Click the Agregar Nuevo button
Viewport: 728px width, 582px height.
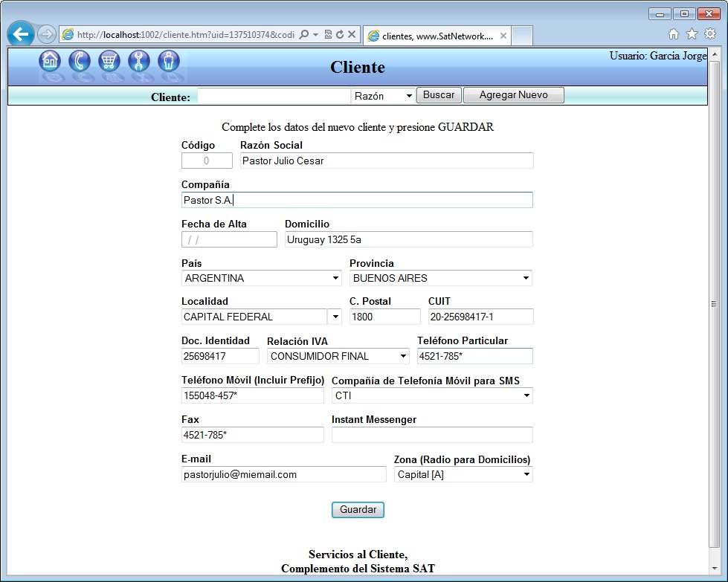click(x=513, y=95)
